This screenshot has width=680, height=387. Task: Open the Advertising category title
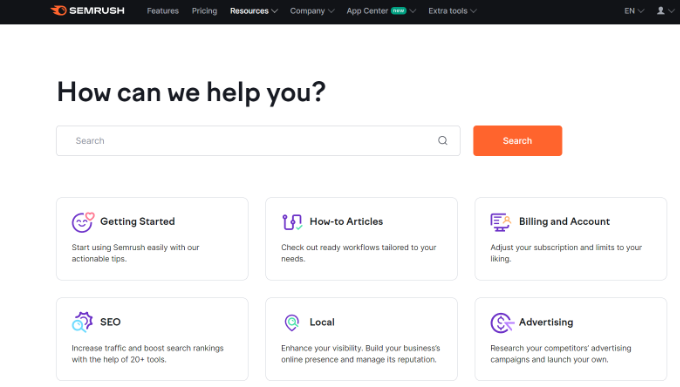[546, 322]
